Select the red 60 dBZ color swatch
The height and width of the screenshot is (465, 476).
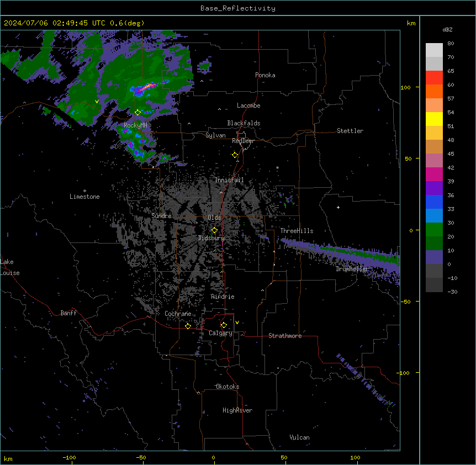[434, 78]
